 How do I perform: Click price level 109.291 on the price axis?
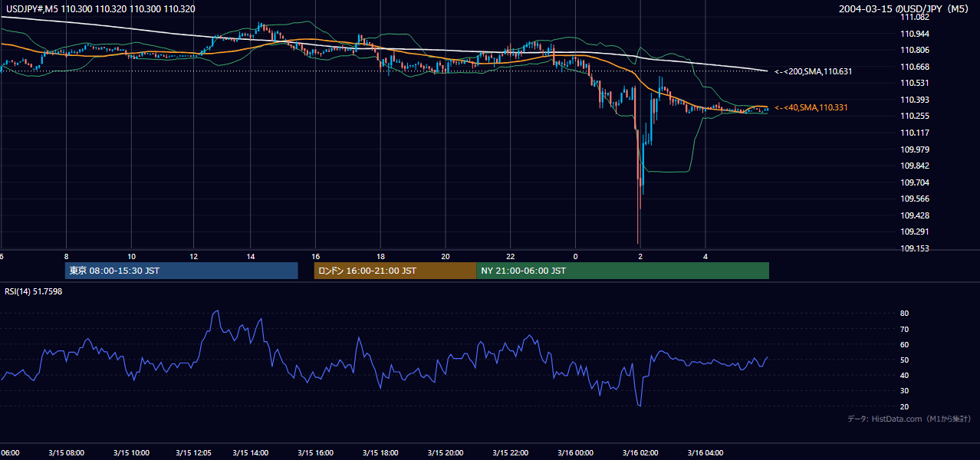(916, 232)
